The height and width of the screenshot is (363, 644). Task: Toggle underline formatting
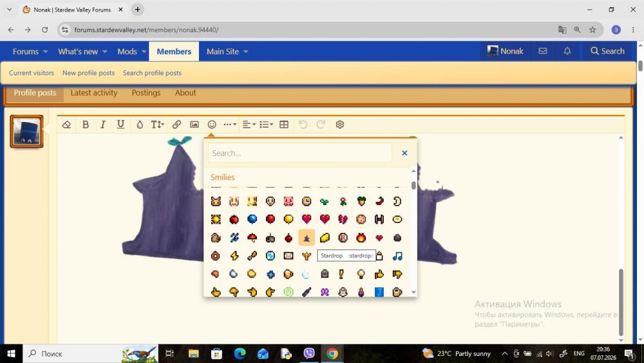coord(120,124)
